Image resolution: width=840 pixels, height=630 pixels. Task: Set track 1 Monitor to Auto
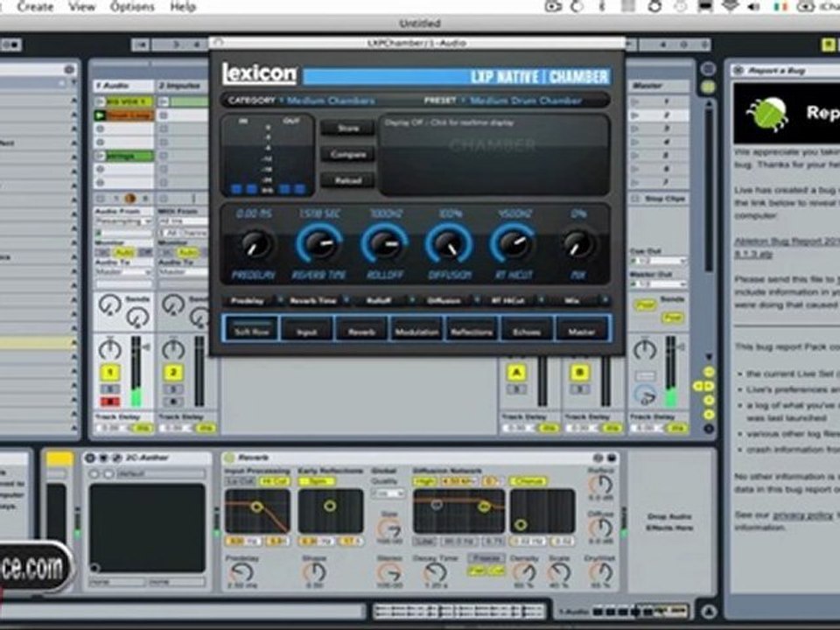tap(123, 252)
